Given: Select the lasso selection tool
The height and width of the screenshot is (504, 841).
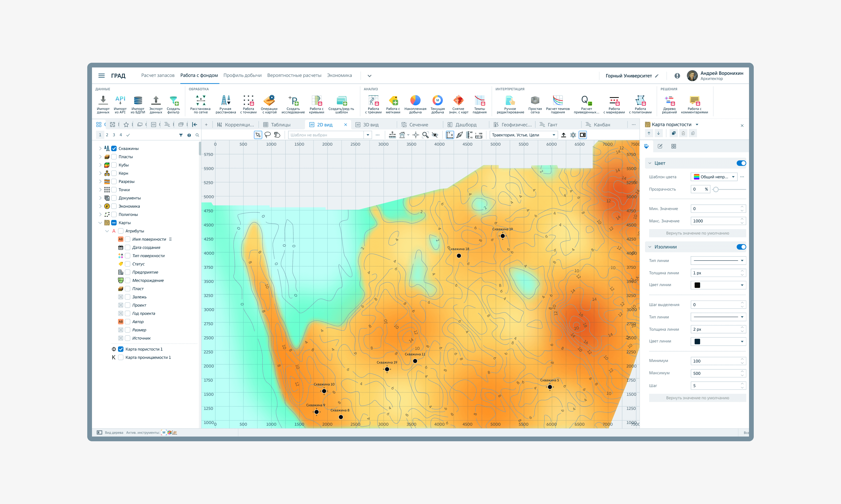Looking at the screenshot, I should [268, 135].
